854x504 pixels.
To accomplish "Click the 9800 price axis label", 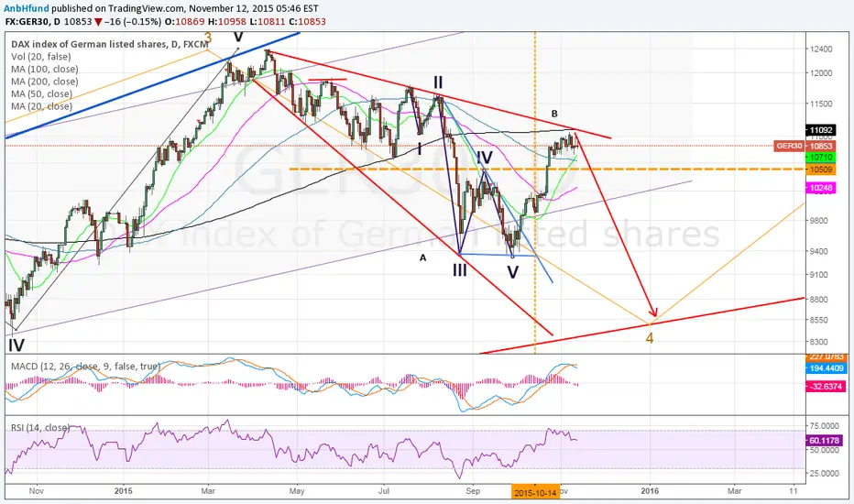I will [821, 221].
